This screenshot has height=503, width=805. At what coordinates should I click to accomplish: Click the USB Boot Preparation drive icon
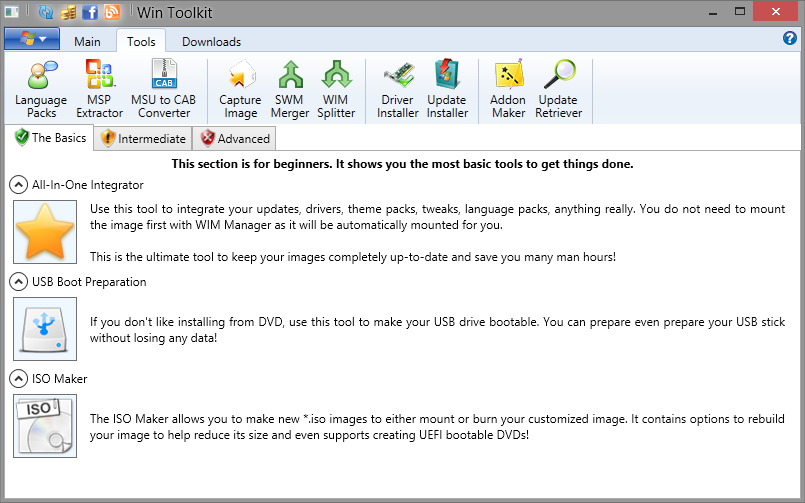[45, 329]
